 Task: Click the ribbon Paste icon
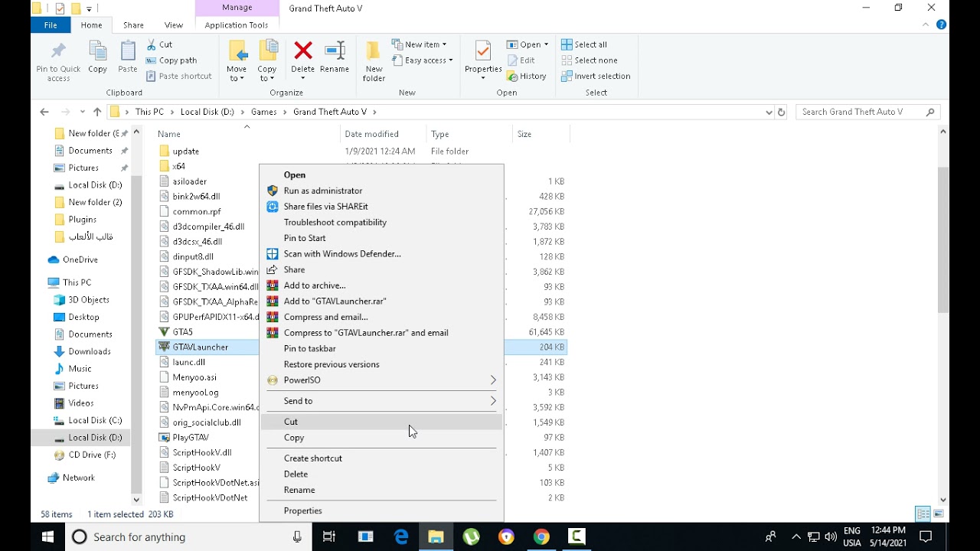click(128, 52)
